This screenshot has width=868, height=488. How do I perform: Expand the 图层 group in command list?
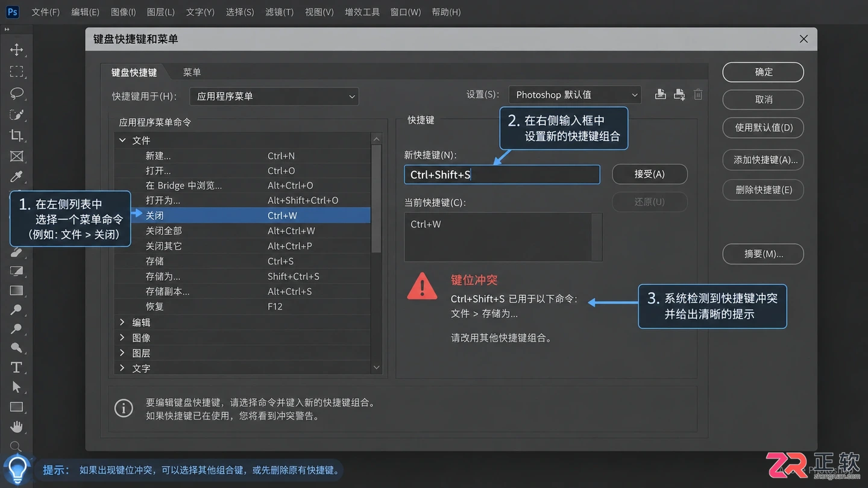[x=122, y=353]
